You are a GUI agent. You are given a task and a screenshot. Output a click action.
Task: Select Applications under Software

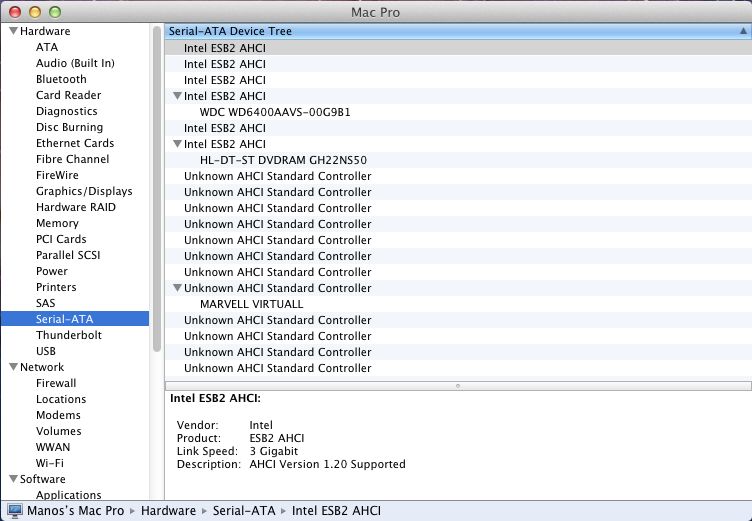(x=69, y=495)
